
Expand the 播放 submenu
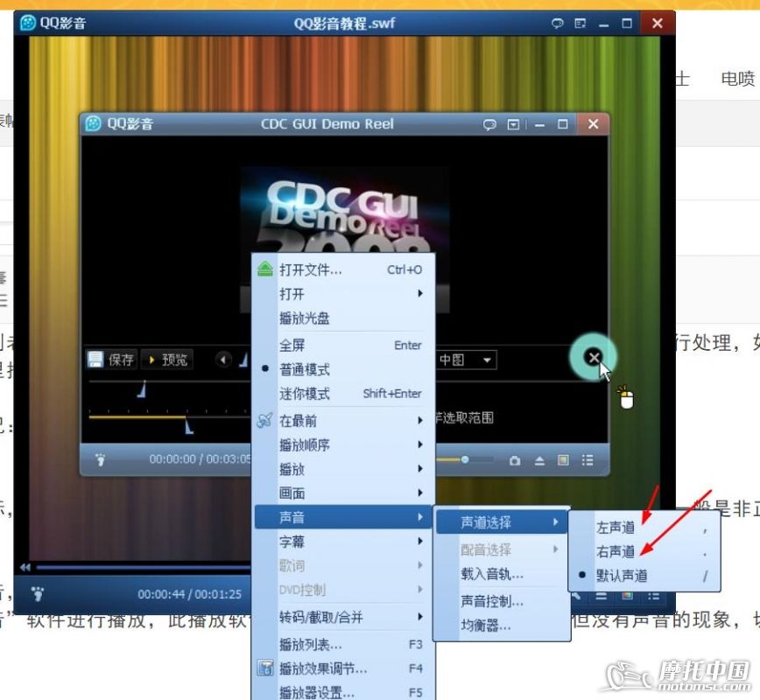click(343, 469)
